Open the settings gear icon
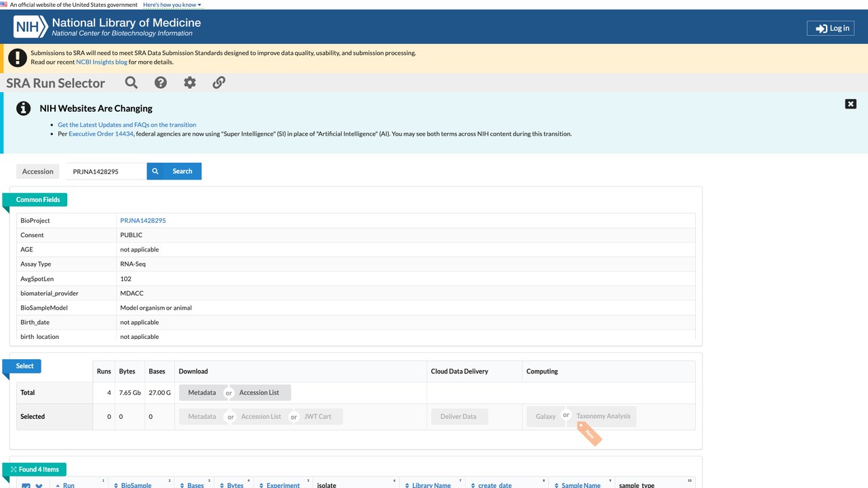Screen dimensions: 868x488 [x=190, y=83]
